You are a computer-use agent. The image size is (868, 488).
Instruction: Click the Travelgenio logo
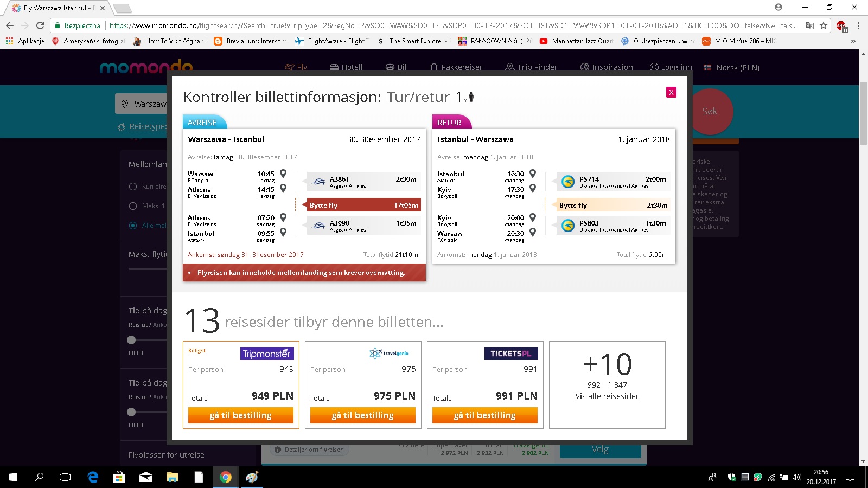click(x=389, y=354)
